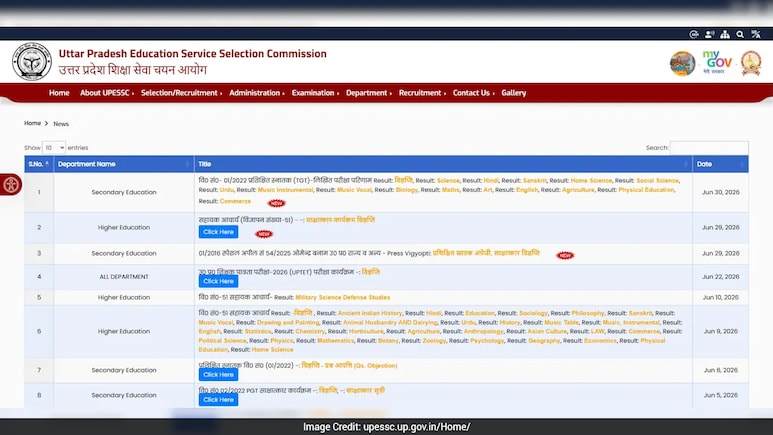Screen dimensions: 773x435
Task: Click the language translate icon
Action: pos(756,34)
